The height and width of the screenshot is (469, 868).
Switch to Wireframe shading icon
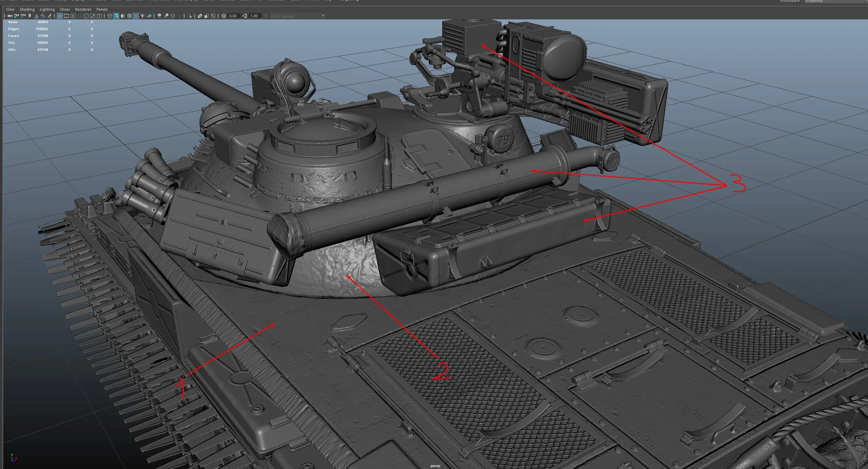[x=110, y=16]
